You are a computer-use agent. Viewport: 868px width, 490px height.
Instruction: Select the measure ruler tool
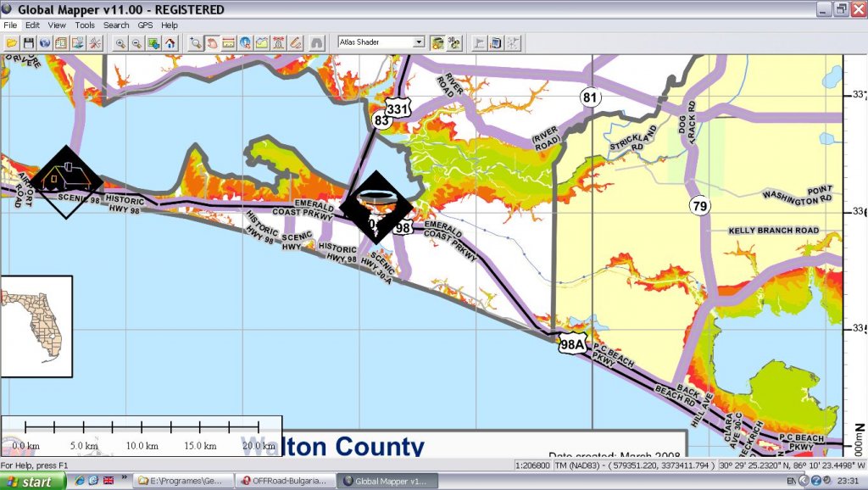click(229, 42)
